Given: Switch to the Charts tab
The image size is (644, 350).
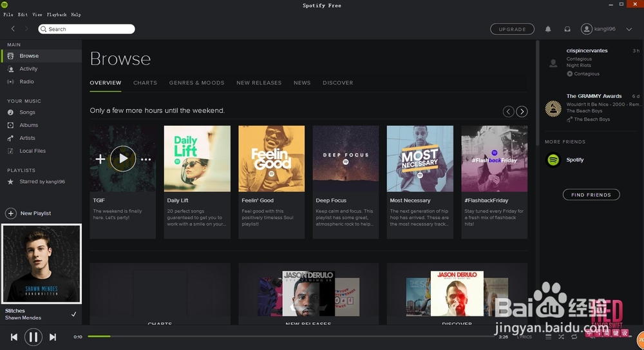Looking at the screenshot, I should tap(145, 83).
